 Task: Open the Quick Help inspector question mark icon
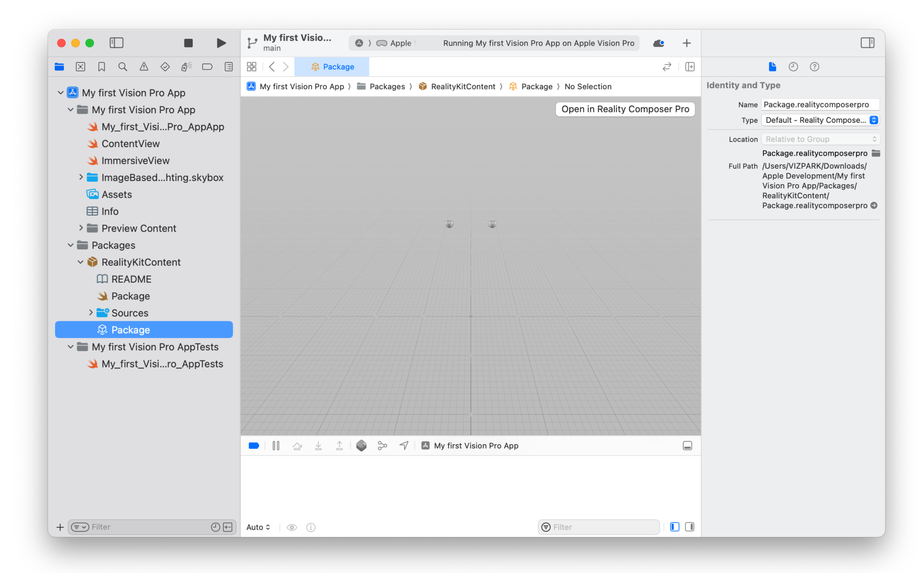pyautogui.click(x=814, y=66)
